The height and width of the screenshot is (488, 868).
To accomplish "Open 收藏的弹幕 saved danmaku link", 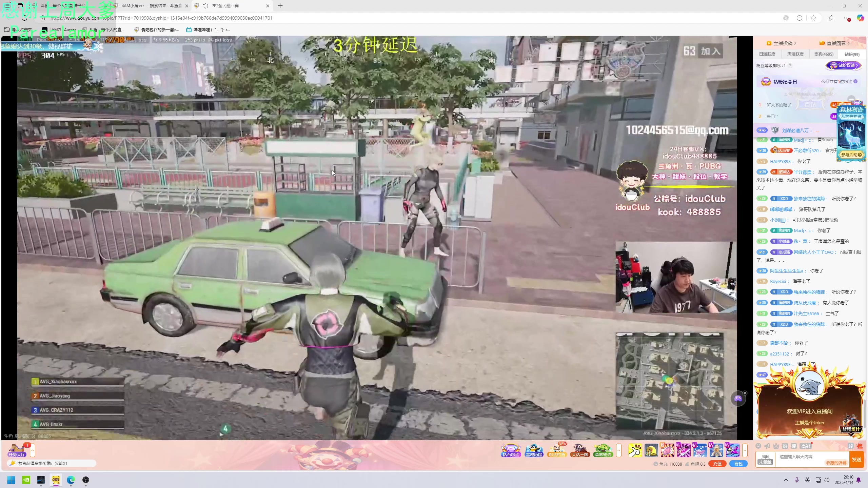I will point(836,463).
